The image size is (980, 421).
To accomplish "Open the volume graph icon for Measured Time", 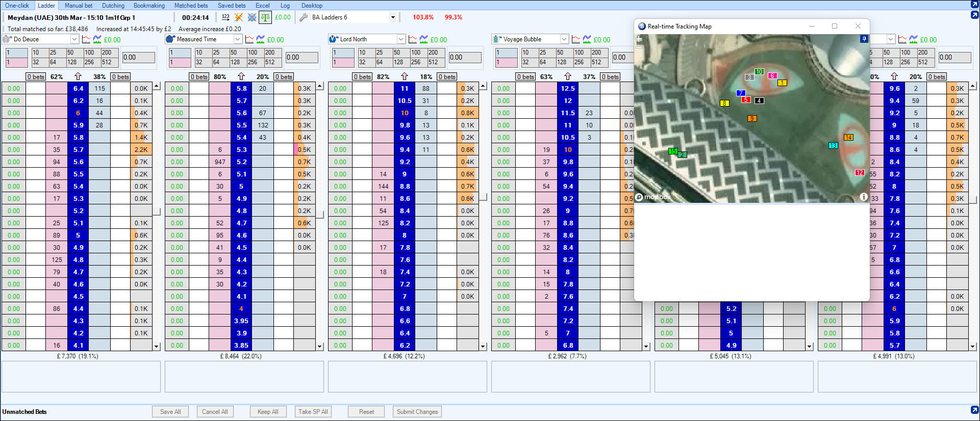I will pyautogui.click(x=261, y=39).
